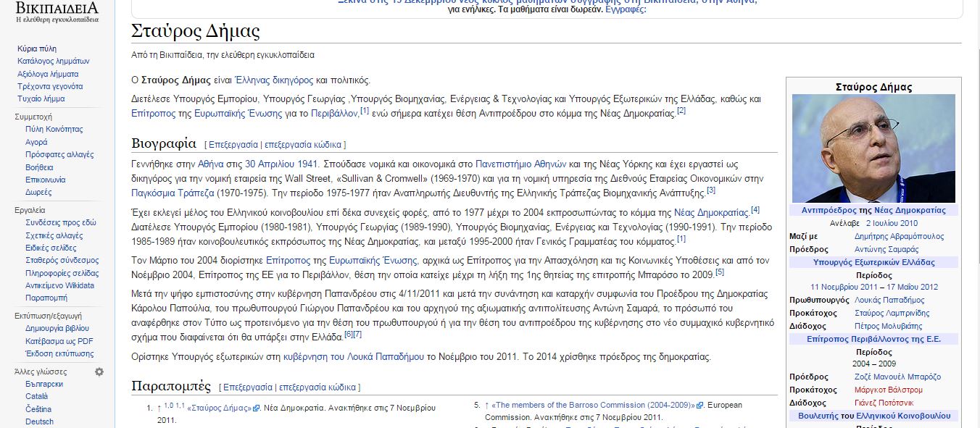The image size is (980, 428).
Task: Switch to Deutsch language version
Action: click(x=39, y=421)
